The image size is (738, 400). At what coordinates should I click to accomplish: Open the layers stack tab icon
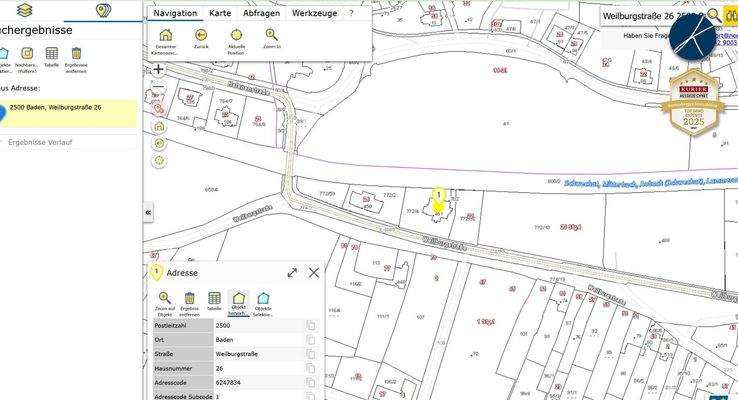[27, 10]
